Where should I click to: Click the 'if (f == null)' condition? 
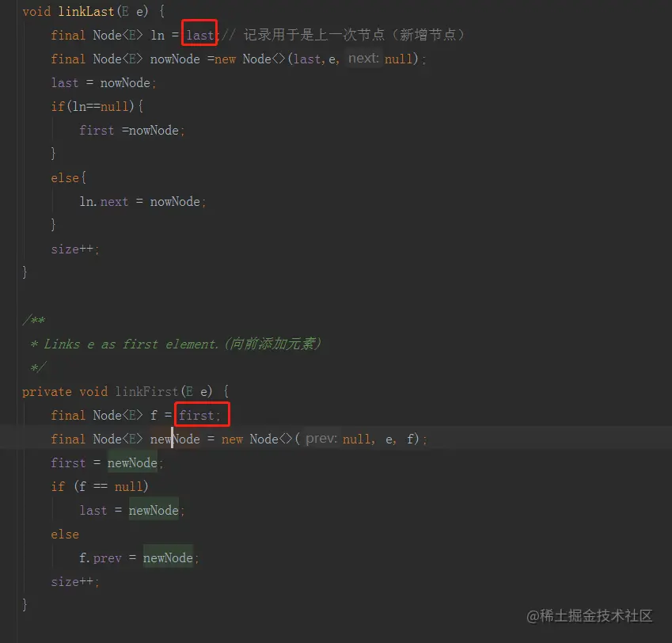(x=100, y=486)
